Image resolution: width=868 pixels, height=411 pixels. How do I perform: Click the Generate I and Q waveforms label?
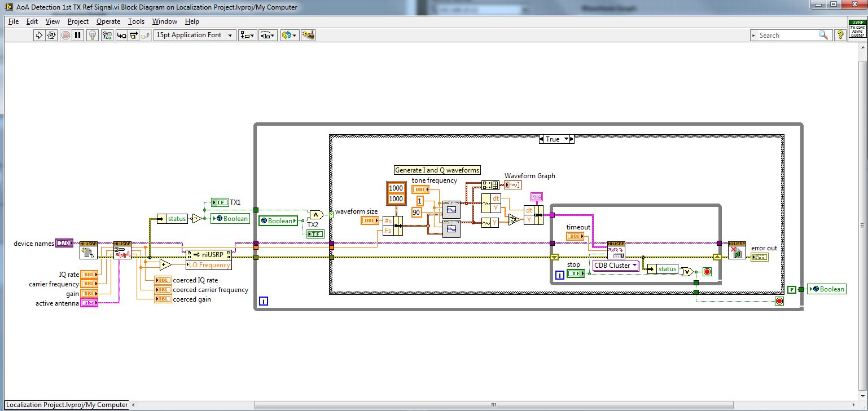coord(437,170)
